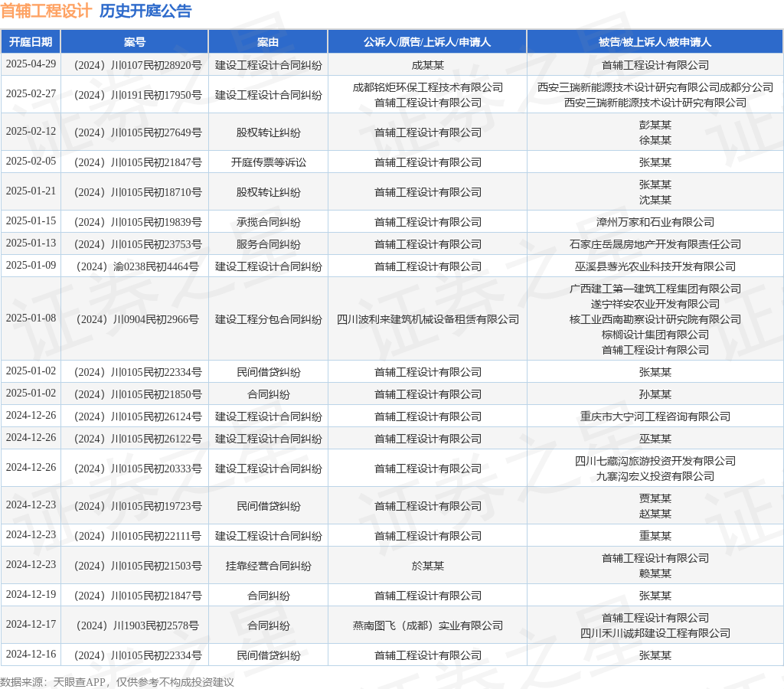The height and width of the screenshot is (689, 784).
Task: Click case number 川0191民初17950号
Action: click(x=138, y=95)
